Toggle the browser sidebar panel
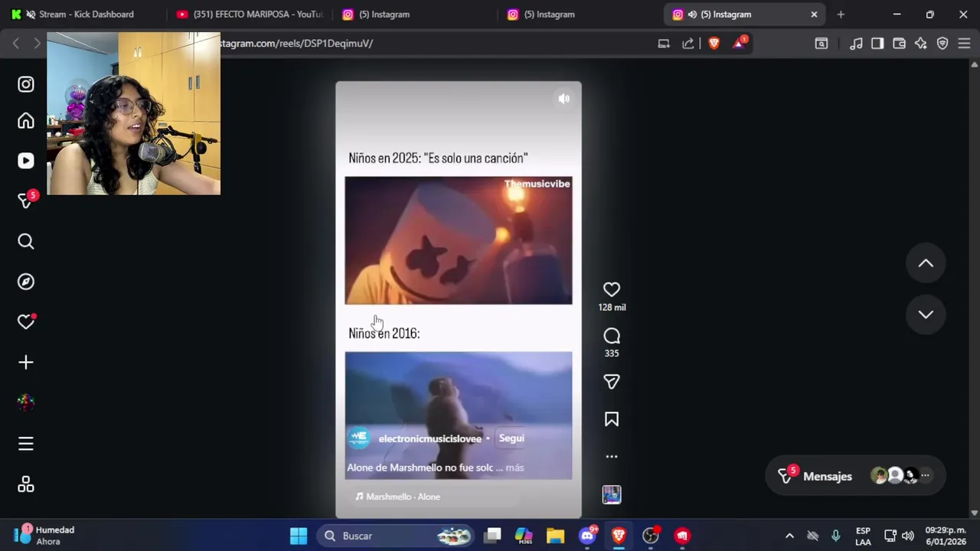The image size is (980, 551). (x=877, y=44)
